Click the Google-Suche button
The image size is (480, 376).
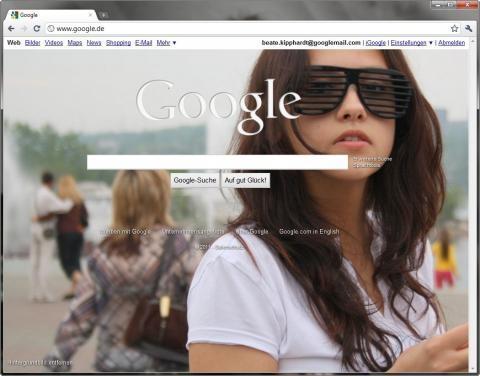tap(195, 180)
